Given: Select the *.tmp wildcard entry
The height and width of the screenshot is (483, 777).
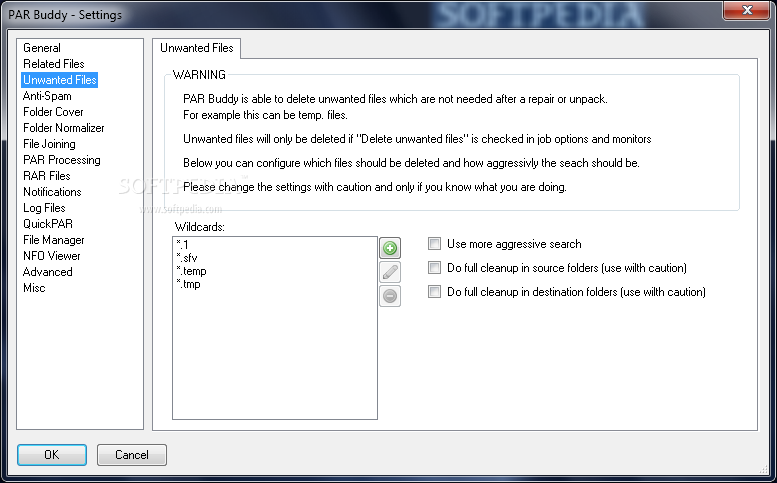Looking at the screenshot, I should 188,284.
